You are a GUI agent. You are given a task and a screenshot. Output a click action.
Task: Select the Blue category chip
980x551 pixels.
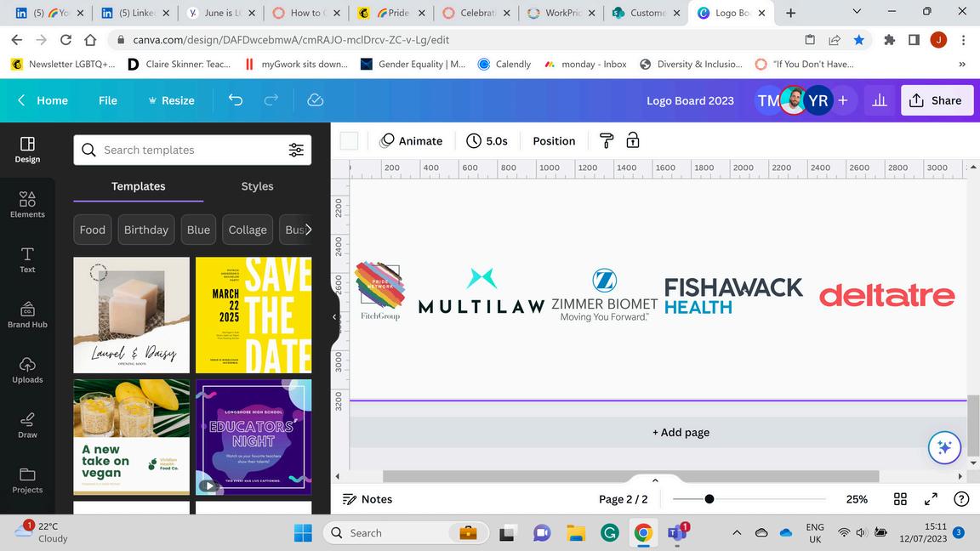click(198, 230)
